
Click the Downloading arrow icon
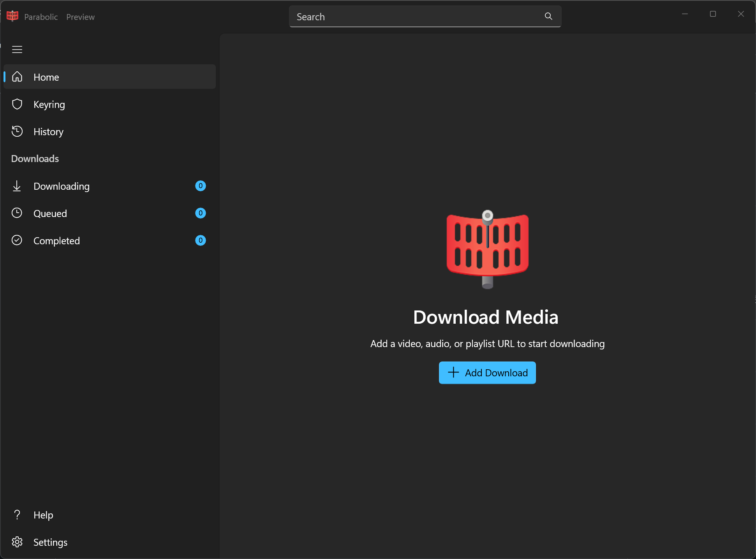17,186
